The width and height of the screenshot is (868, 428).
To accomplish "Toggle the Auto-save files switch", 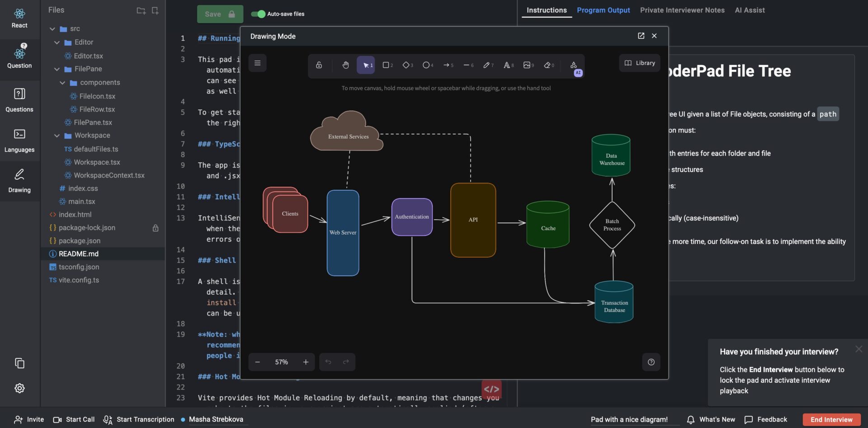I will click(258, 14).
